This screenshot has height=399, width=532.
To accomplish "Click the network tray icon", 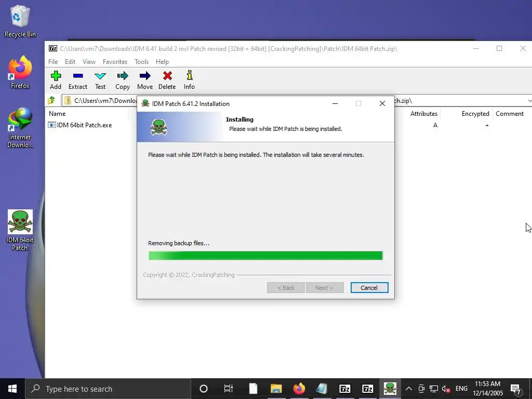I will tap(434, 389).
